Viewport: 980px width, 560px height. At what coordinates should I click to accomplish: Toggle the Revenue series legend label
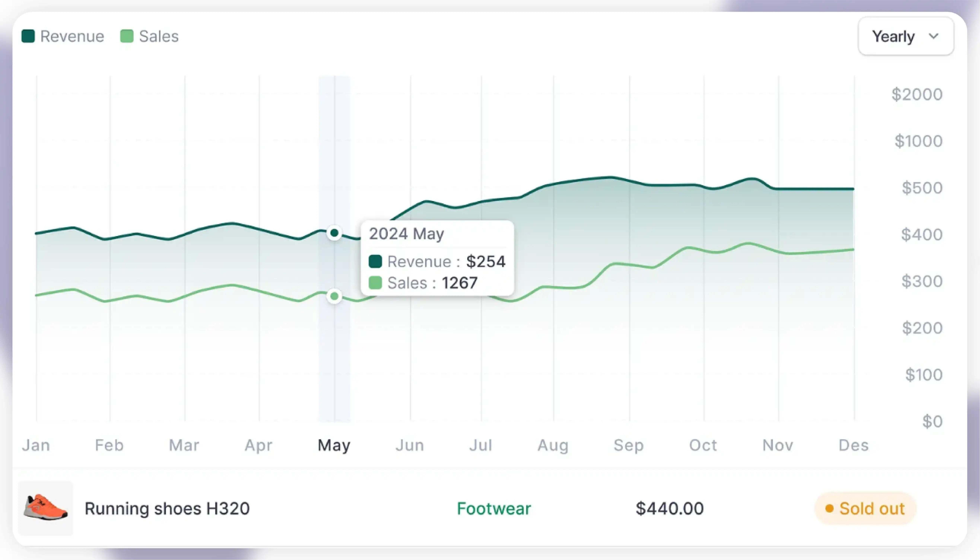[72, 36]
